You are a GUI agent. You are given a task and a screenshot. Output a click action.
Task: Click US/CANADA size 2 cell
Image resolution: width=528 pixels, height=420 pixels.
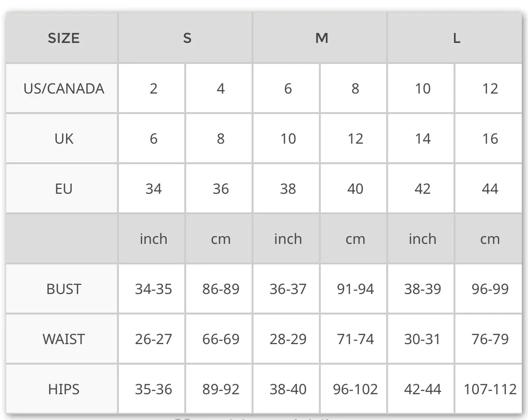153,89
